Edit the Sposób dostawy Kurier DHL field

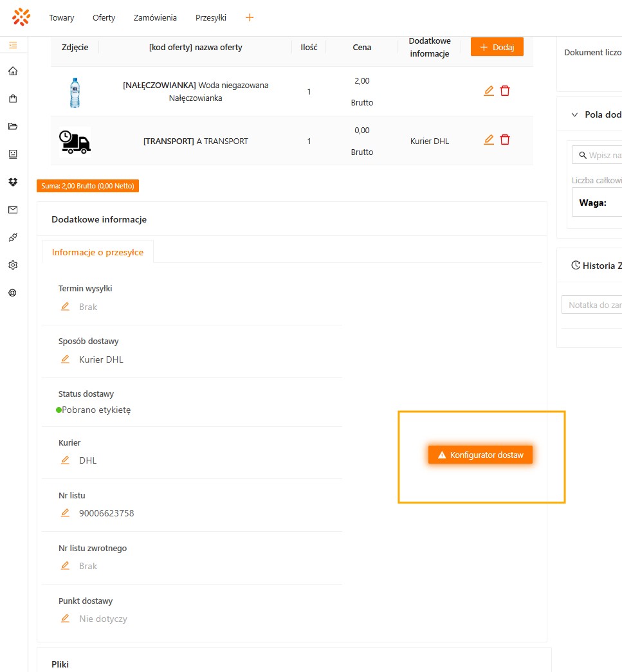click(65, 359)
